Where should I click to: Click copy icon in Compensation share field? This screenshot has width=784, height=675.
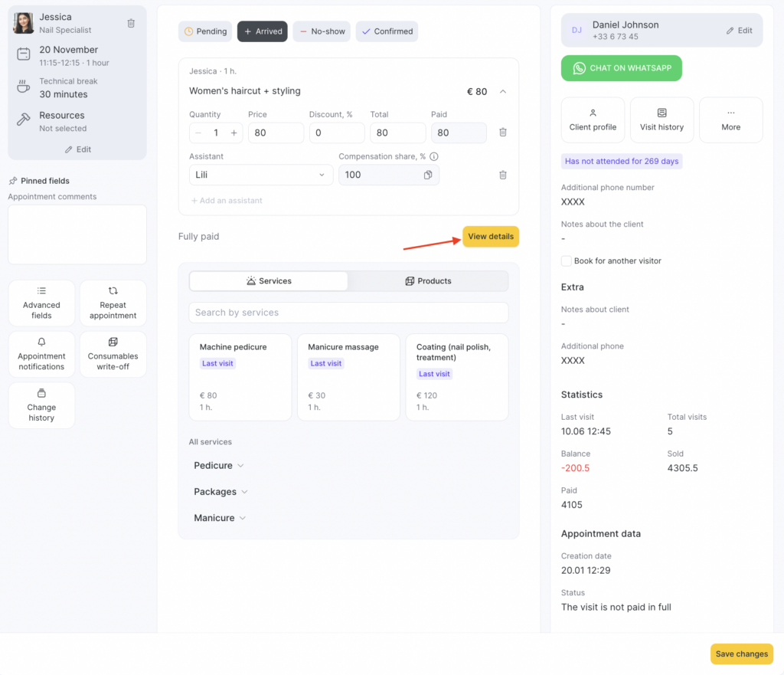[428, 175]
